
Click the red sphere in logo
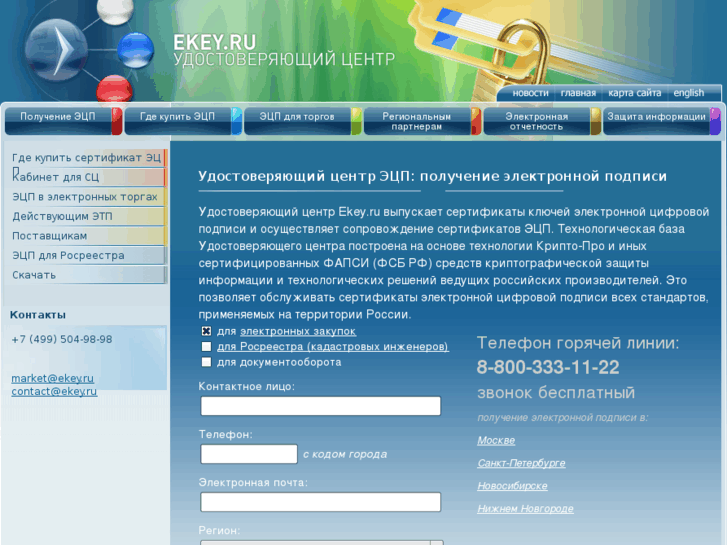tap(115, 88)
